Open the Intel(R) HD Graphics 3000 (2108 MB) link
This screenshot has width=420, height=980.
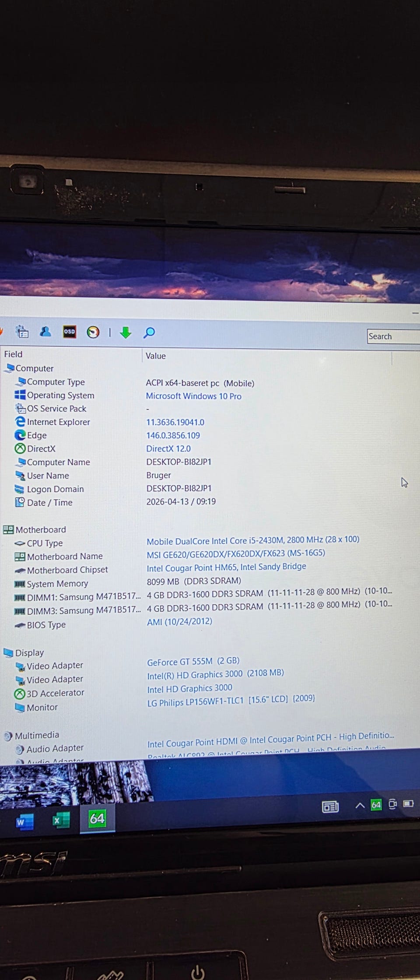pos(215,674)
